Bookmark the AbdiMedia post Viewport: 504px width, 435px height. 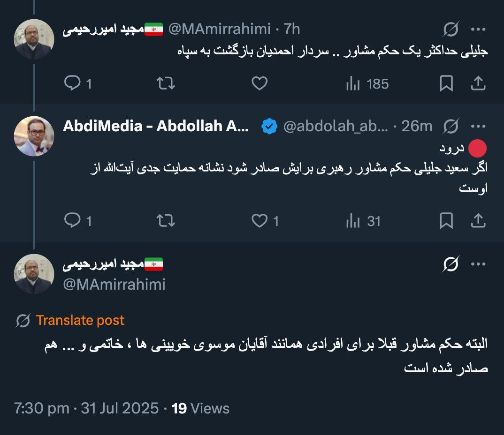[446, 221]
